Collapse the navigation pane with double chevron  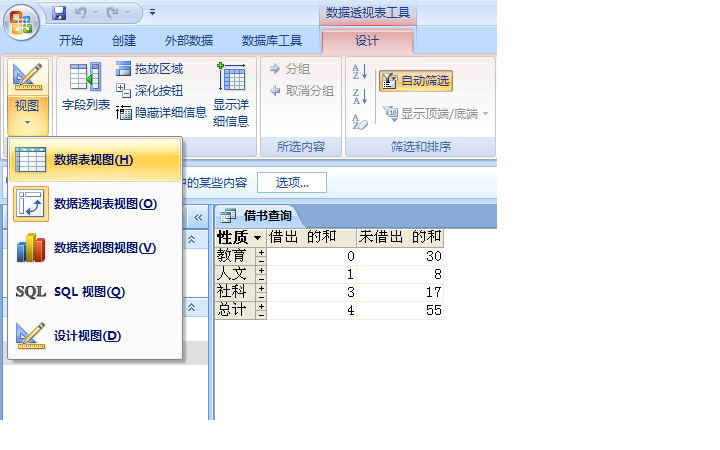(x=198, y=217)
